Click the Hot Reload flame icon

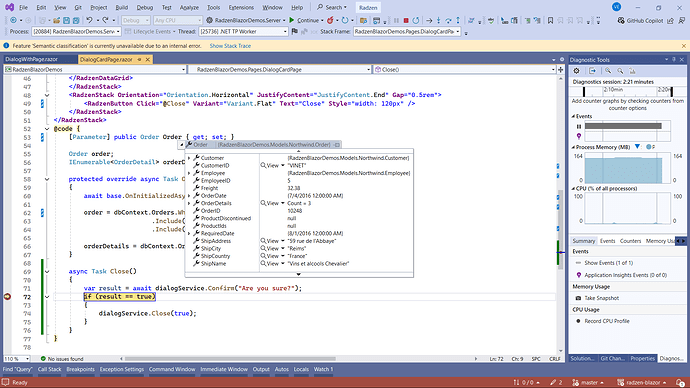[330, 20]
